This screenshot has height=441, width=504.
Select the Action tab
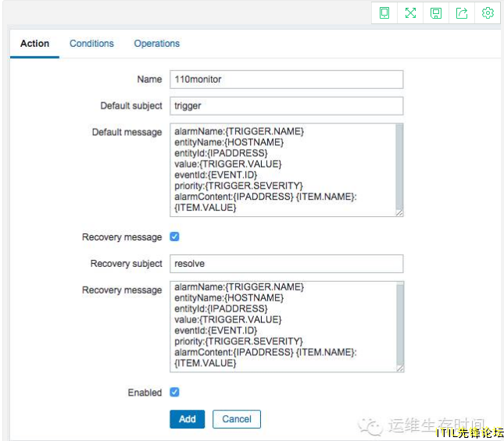click(34, 44)
